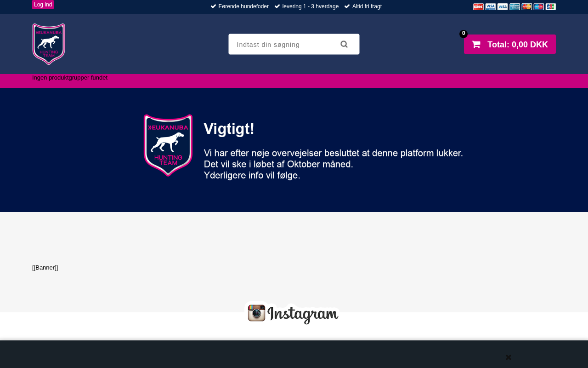Click the JCB card icon

tap(551, 6)
